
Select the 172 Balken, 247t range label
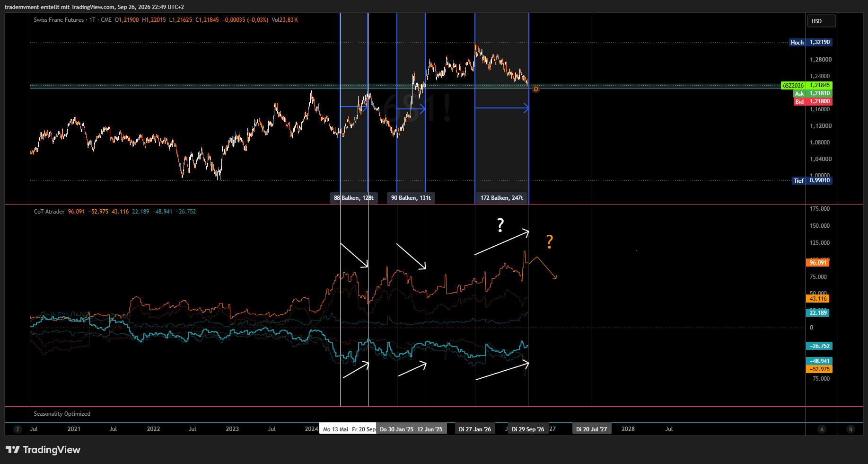click(502, 198)
